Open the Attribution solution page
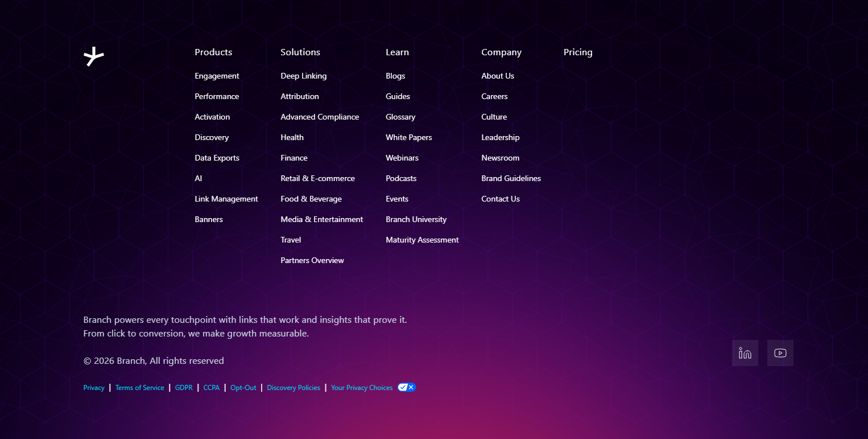Screen dimensions: 868x439 tap(300, 96)
